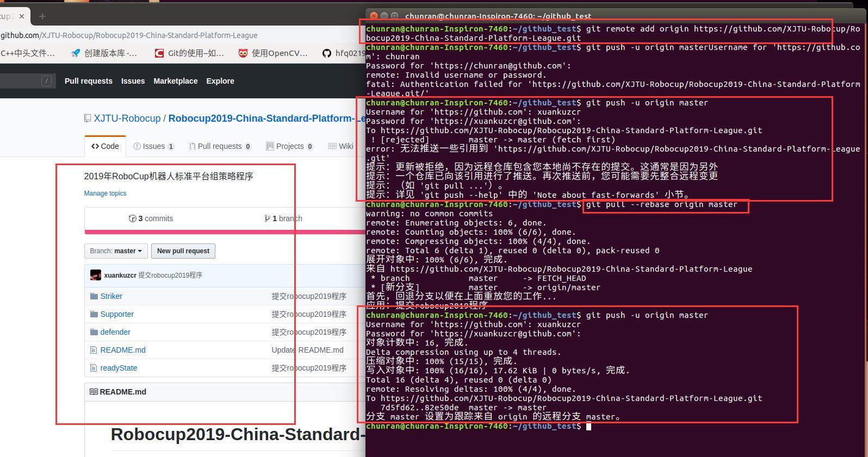Open the latest commit message beside xuankuzcr
Image resolution: width=868 pixels, height=457 pixels.
click(170, 276)
